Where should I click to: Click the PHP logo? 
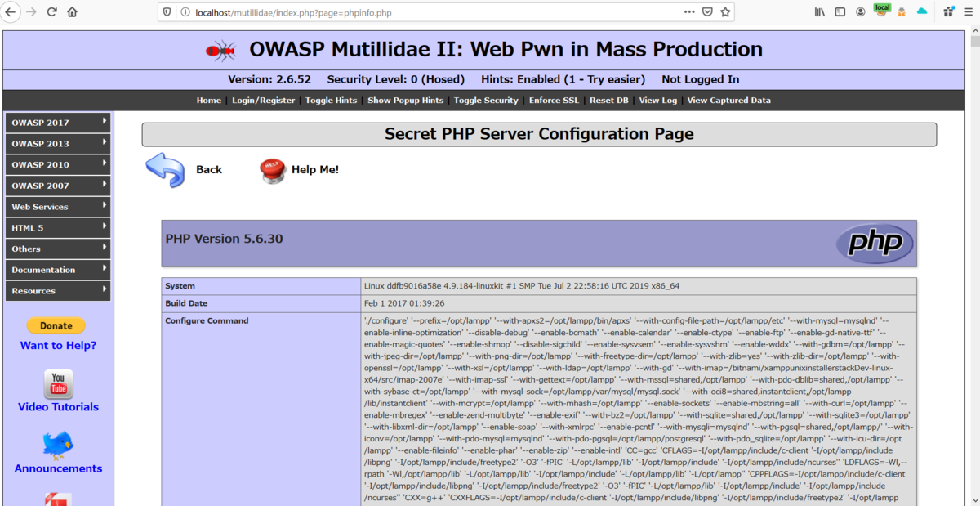coord(875,243)
